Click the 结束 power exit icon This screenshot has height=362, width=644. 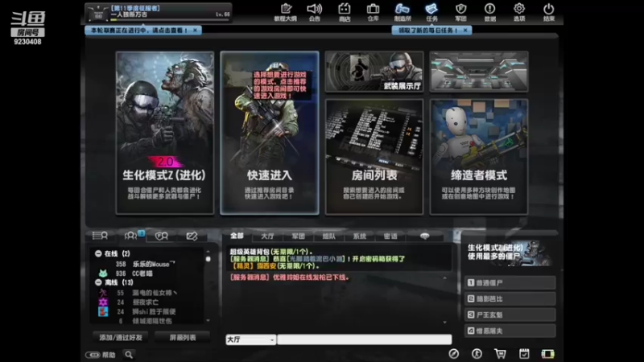(549, 12)
